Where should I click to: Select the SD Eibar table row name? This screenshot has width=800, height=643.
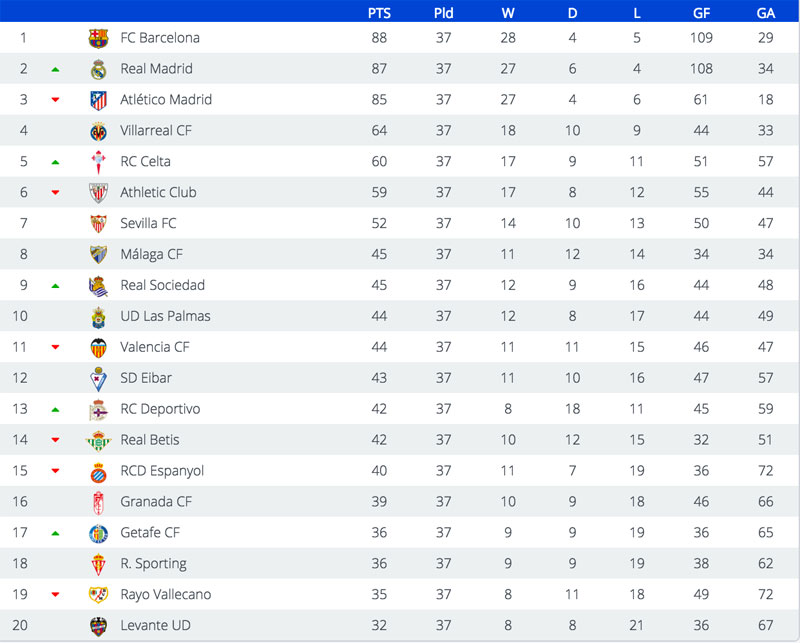pyautogui.click(x=146, y=379)
